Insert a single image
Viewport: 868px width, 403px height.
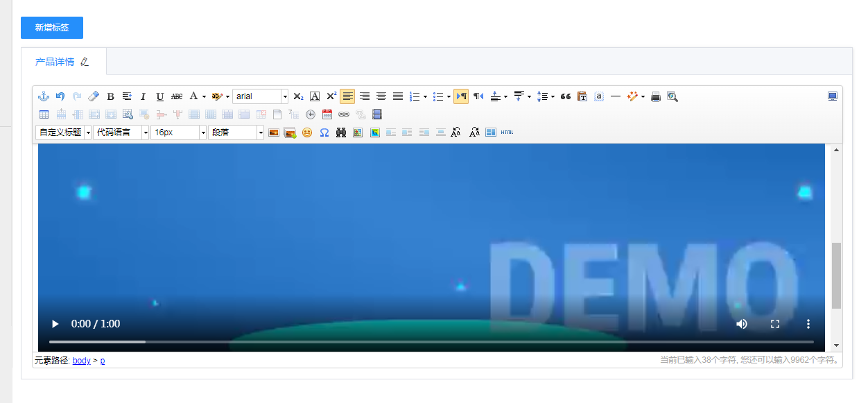pos(274,132)
